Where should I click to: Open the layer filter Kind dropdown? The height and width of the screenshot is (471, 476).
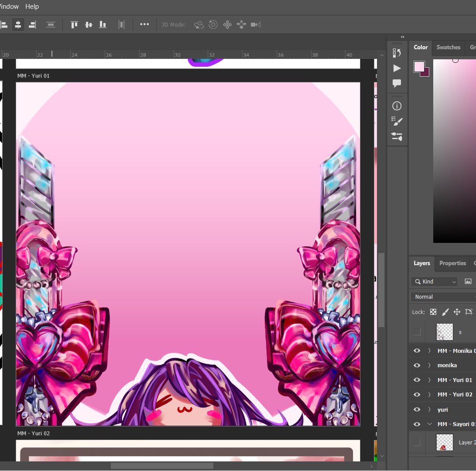pyautogui.click(x=435, y=282)
